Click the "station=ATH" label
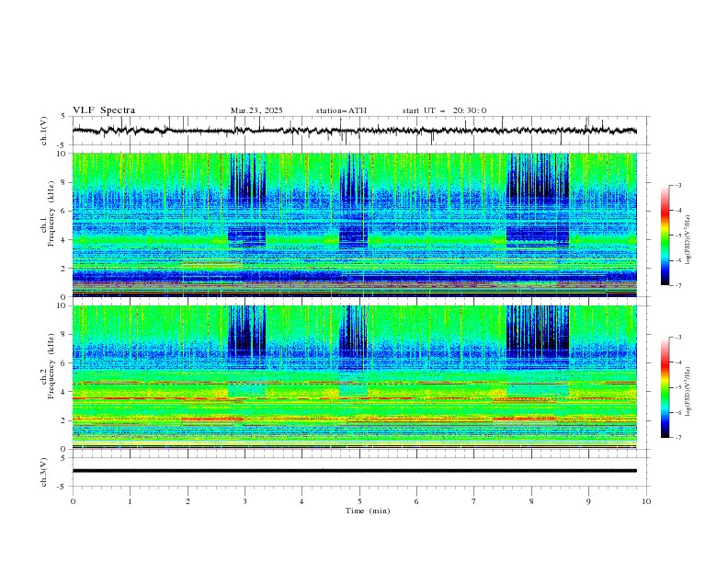728x563 pixels. point(341,110)
